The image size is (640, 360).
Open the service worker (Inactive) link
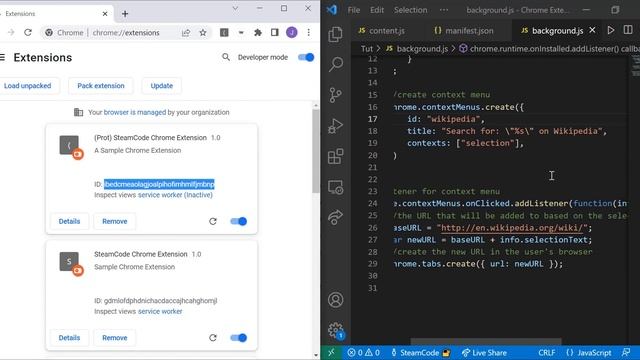coord(175,195)
